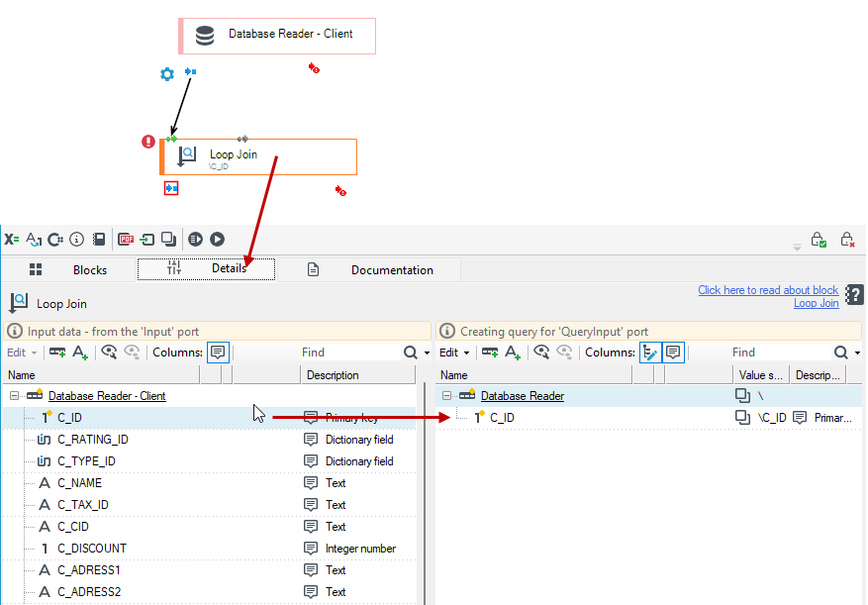Viewport: 868px width, 605px height.
Task: Select the Loop Join block on canvas
Action: pyautogui.click(x=259, y=156)
